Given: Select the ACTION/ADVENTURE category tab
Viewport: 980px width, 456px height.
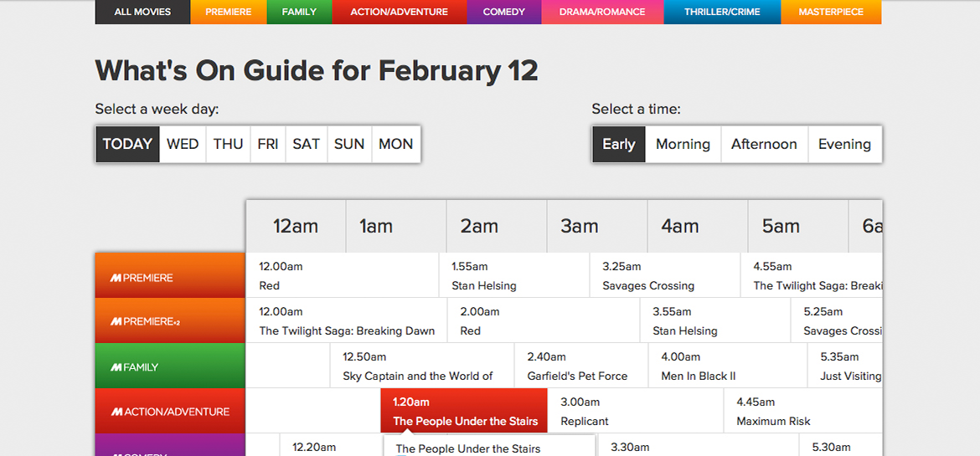Looking at the screenshot, I should pyautogui.click(x=400, y=12).
